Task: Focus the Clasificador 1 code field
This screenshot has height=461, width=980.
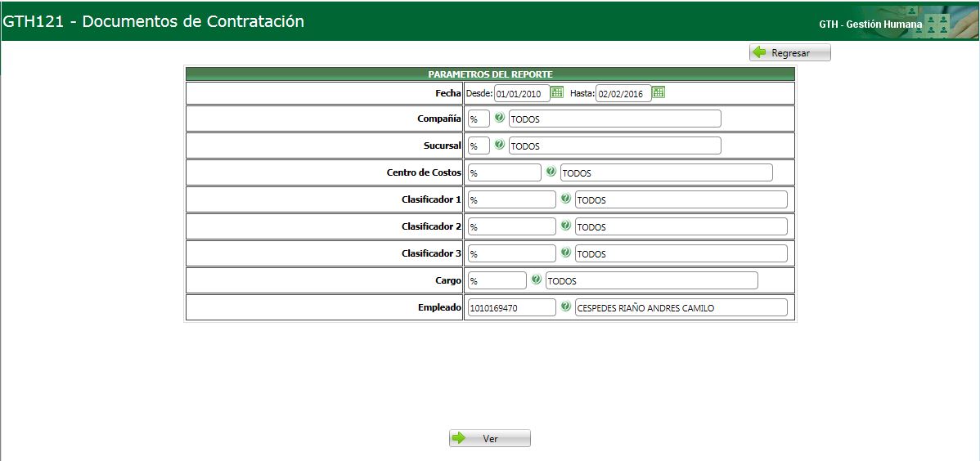Action: click(512, 200)
